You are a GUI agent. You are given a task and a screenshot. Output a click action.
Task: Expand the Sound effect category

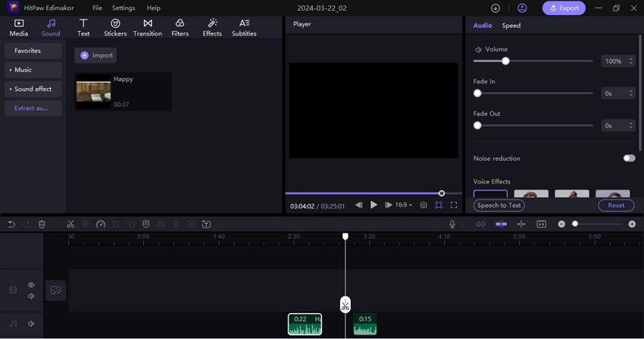(x=33, y=89)
